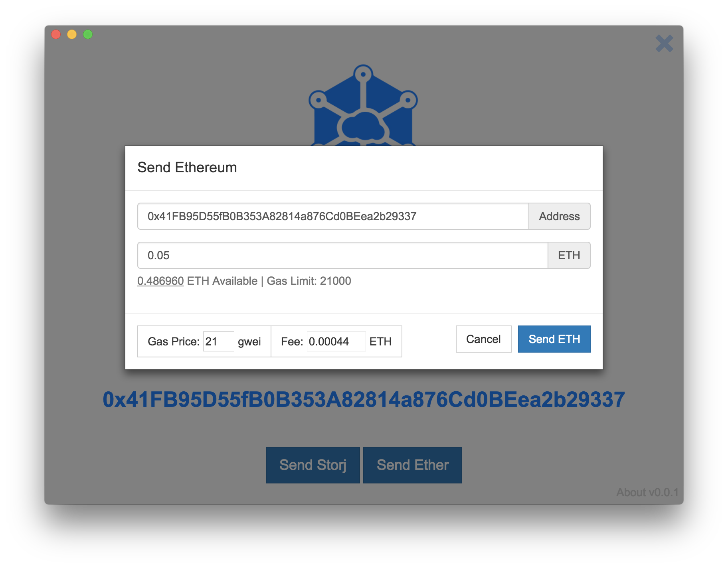Click the Storj cube logo
728x568 pixels.
[363, 105]
